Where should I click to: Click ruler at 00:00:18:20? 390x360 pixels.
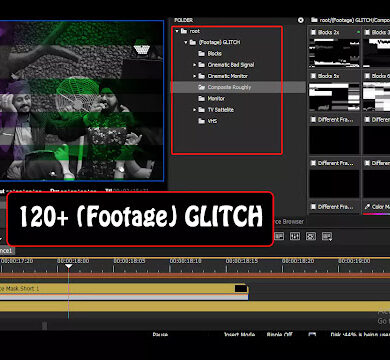[x=298, y=261]
